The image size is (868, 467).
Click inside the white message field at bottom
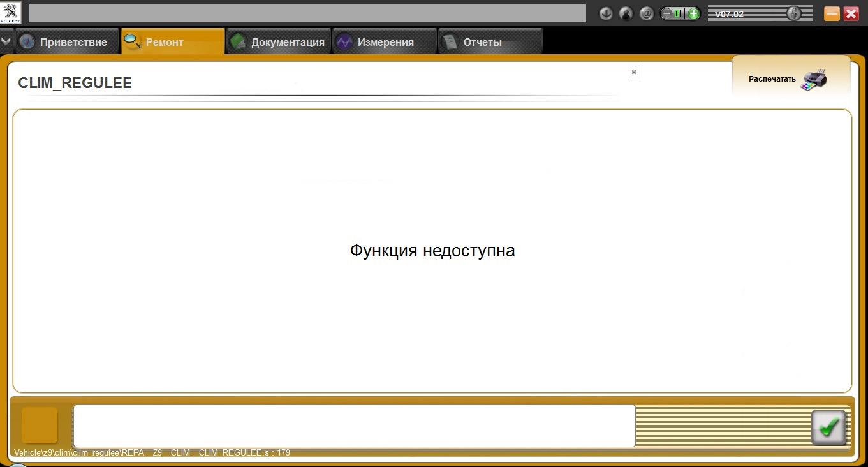355,426
